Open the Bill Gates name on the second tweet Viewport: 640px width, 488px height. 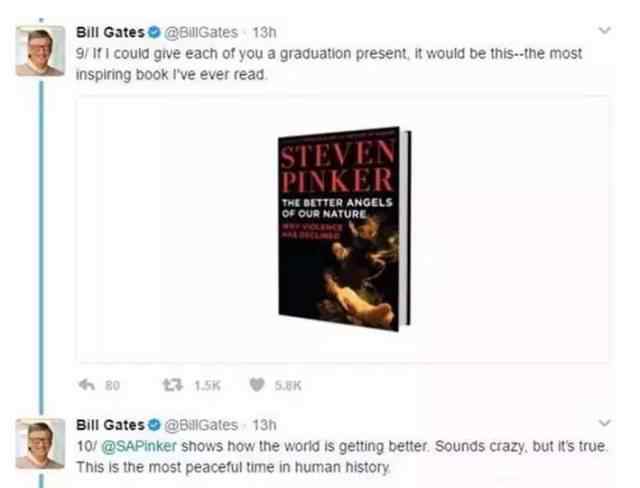pyautogui.click(x=110, y=425)
